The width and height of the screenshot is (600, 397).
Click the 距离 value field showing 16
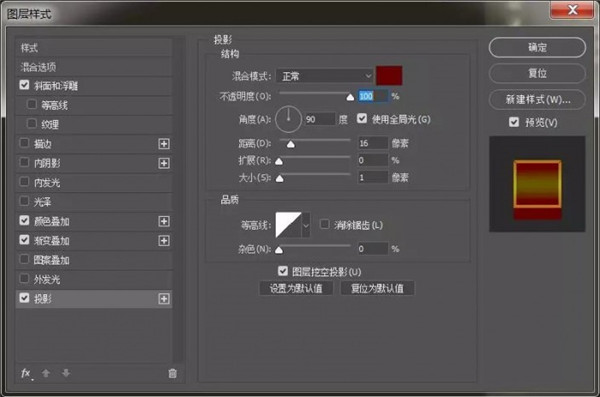(x=373, y=143)
